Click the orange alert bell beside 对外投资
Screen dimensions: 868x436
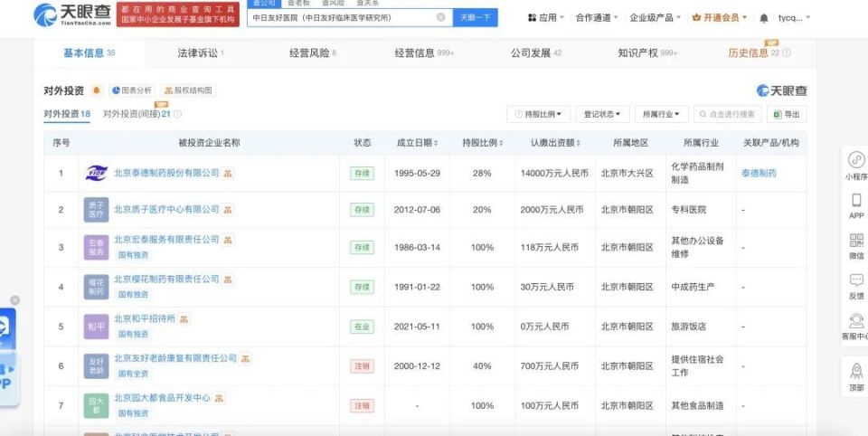coord(97,90)
